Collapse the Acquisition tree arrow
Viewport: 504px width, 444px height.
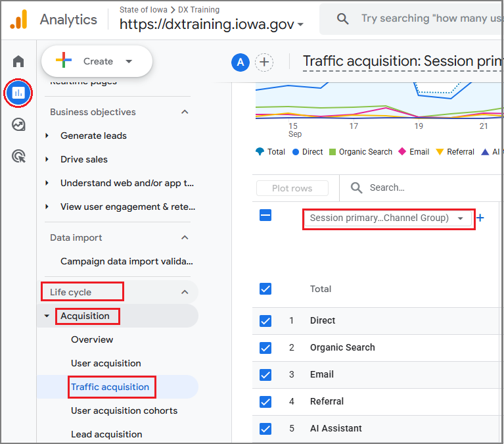47,316
